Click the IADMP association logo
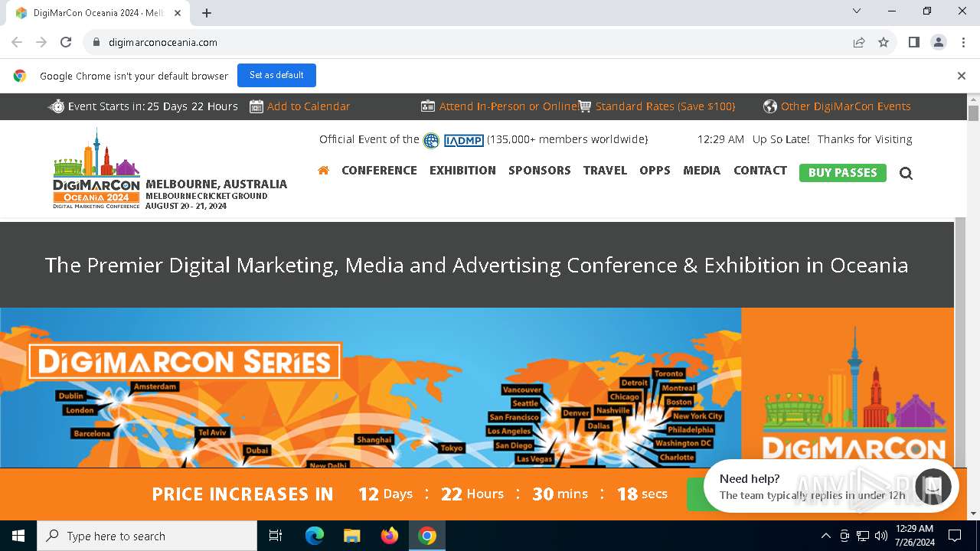The width and height of the screenshot is (980, 551). click(x=463, y=140)
